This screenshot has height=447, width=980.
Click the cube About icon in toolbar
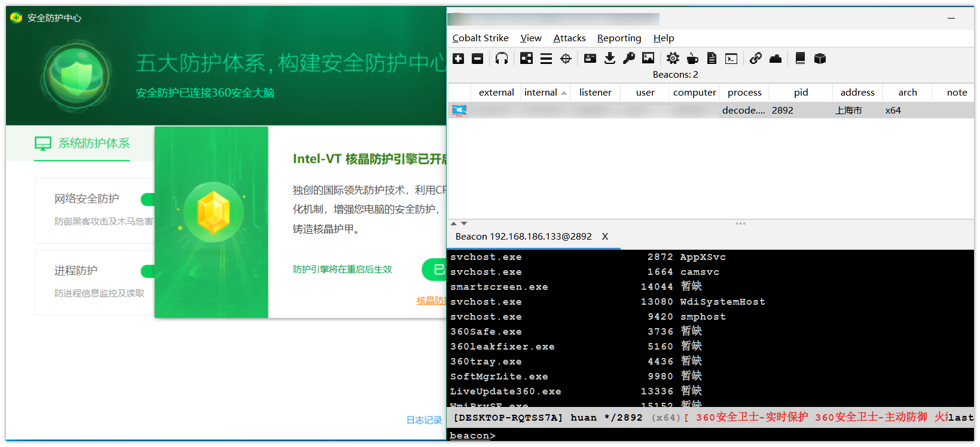coord(820,59)
